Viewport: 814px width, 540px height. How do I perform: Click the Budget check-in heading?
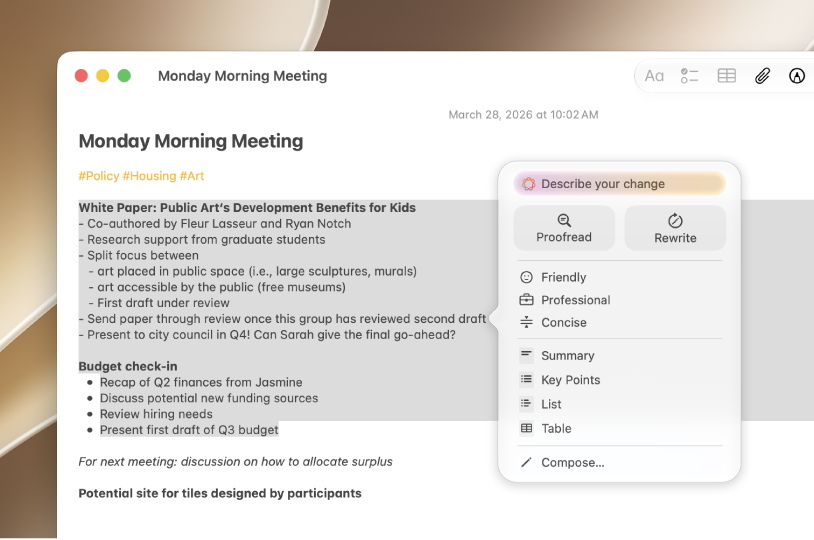point(128,367)
